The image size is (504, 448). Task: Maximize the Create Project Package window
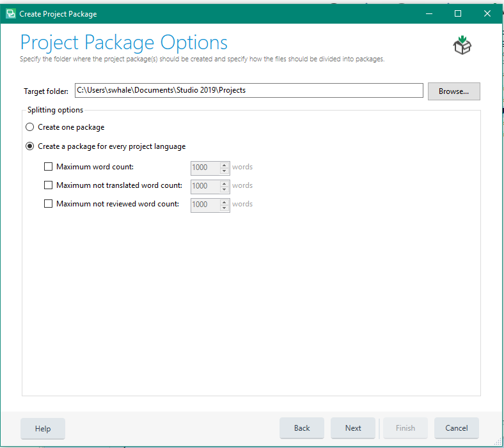point(458,13)
